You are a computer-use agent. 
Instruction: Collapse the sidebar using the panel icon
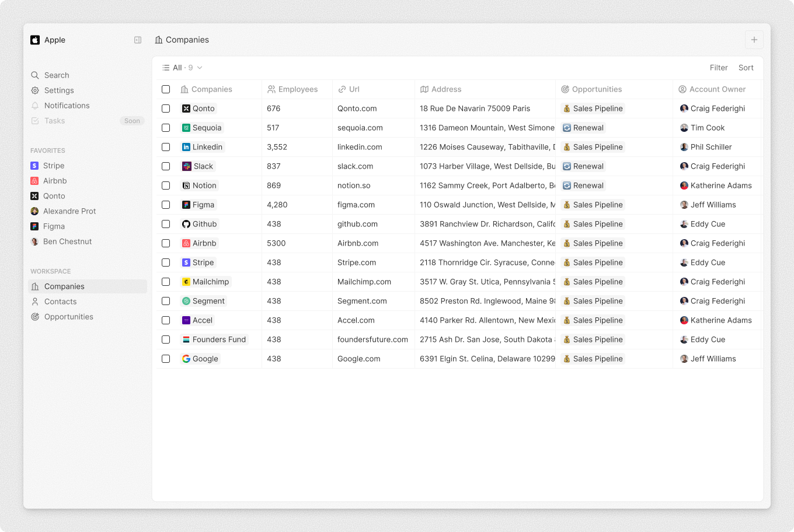click(138, 40)
